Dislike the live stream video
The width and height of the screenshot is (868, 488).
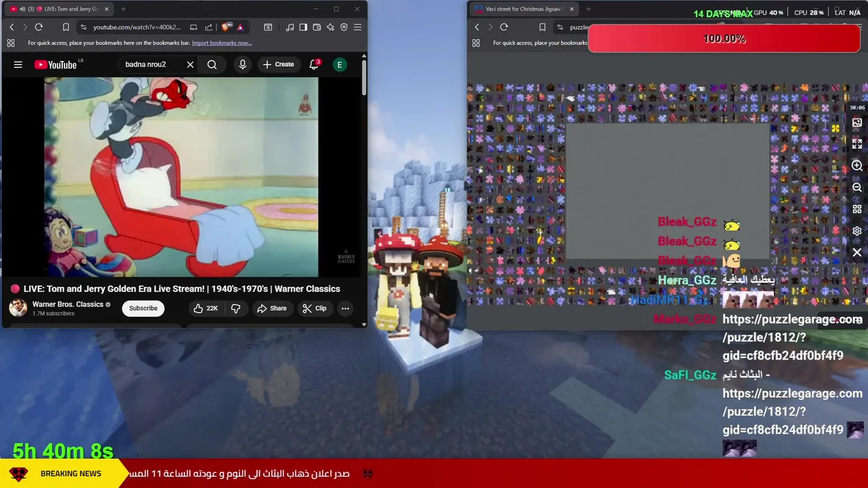235,308
